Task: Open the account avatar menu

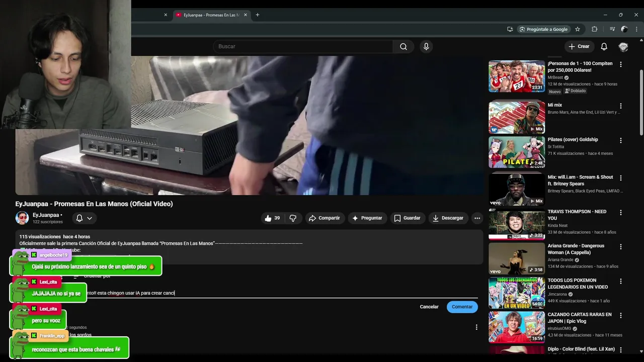Action: pos(623,47)
